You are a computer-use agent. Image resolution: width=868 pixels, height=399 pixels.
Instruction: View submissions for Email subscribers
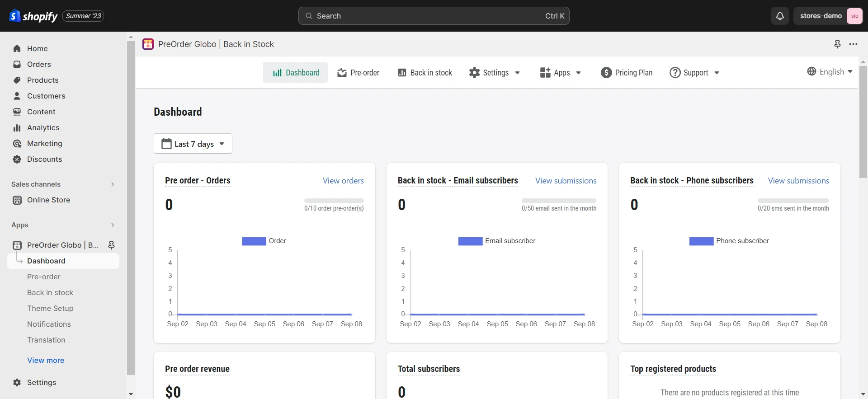(566, 181)
